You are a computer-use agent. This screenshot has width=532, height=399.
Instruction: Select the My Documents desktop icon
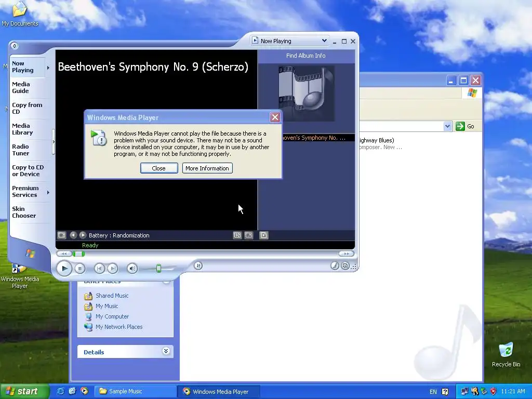(20, 14)
